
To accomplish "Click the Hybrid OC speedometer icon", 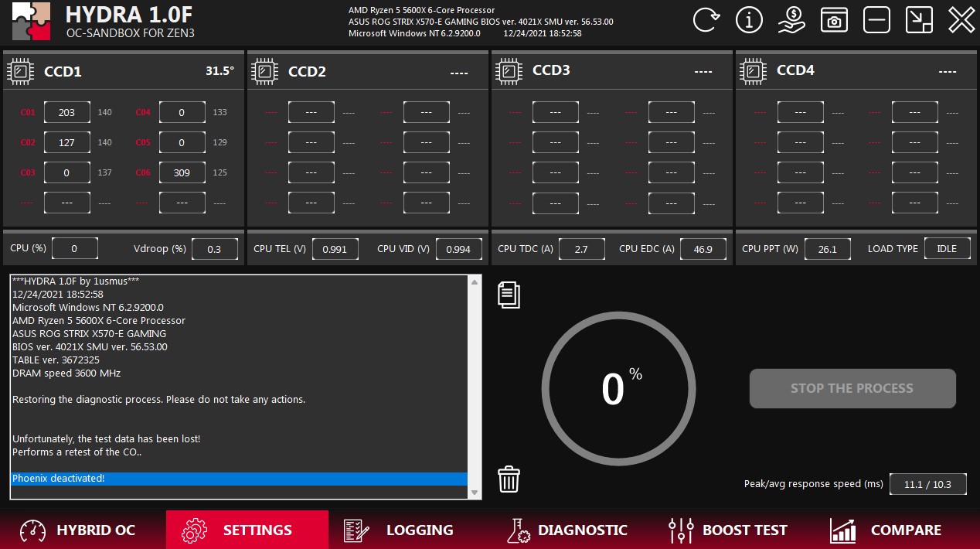I will click(33, 530).
